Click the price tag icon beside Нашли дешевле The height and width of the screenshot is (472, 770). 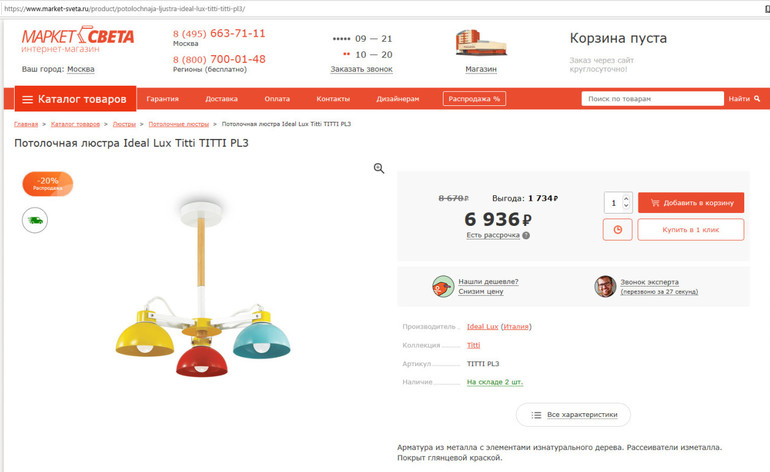(443, 286)
